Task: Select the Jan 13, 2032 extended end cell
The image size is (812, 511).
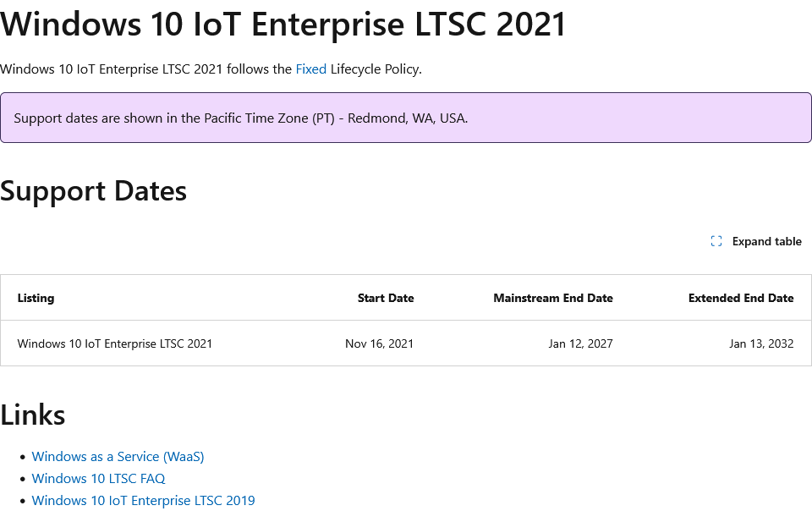Action: 761,343
